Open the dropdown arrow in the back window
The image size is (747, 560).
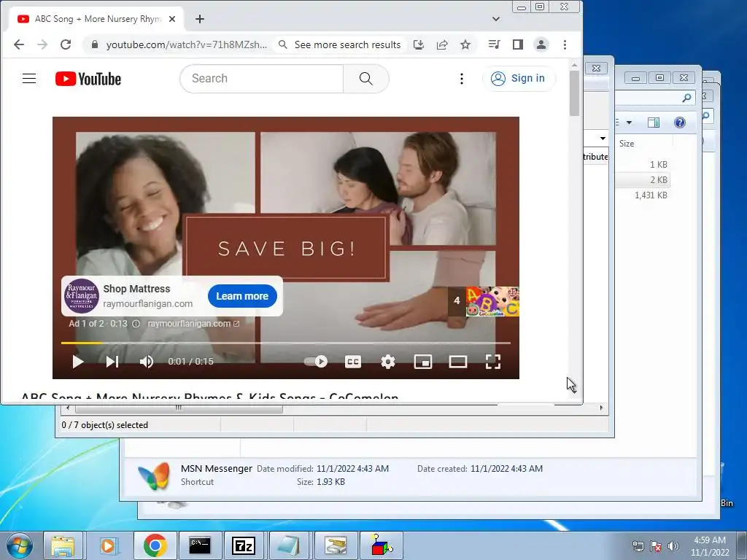pyautogui.click(x=603, y=139)
